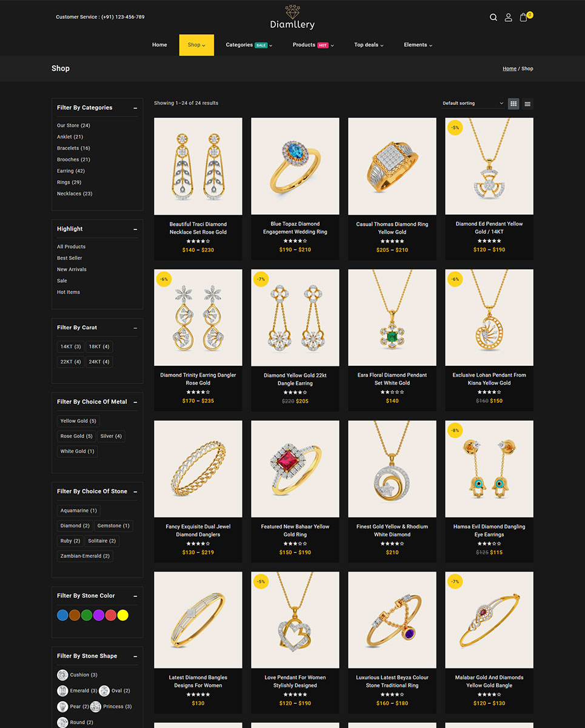Image resolution: width=585 pixels, height=728 pixels.
Task: Collapse the Highlight panel
Action: [135, 229]
